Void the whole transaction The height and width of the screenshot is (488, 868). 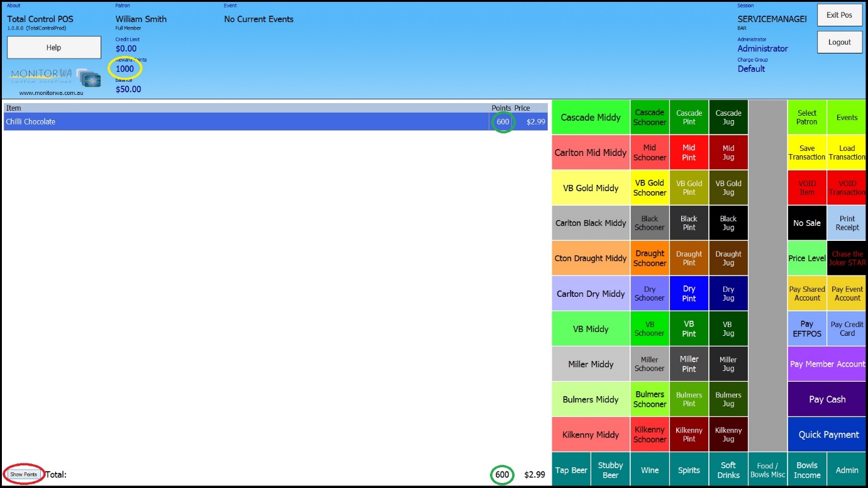coord(847,187)
